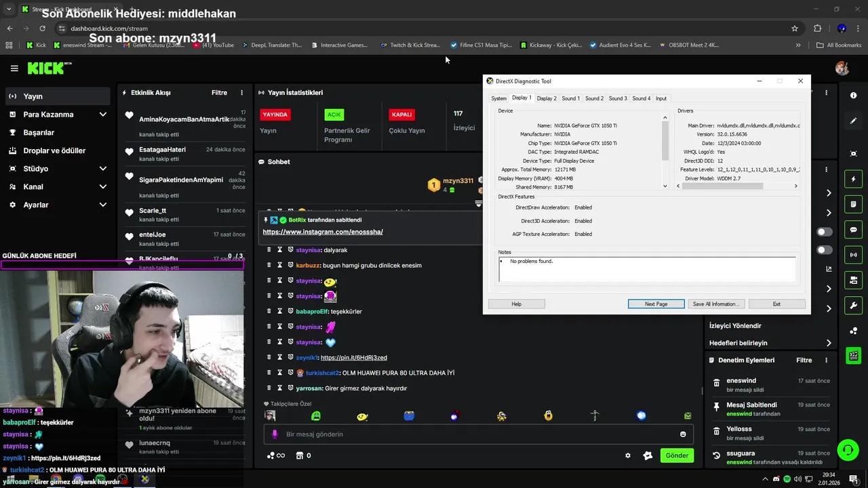This screenshot has width=868, height=488.
Task: Switch to System tab in DirectX tool
Action: point(498,98)
